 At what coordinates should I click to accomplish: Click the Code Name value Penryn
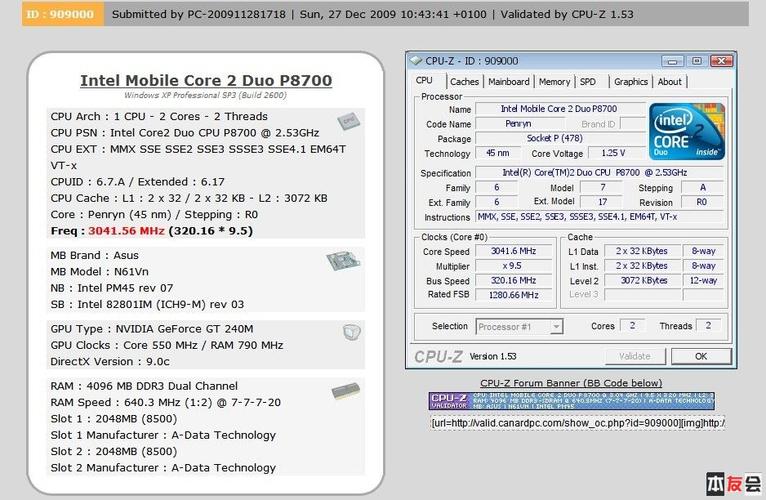coord(518,124)
